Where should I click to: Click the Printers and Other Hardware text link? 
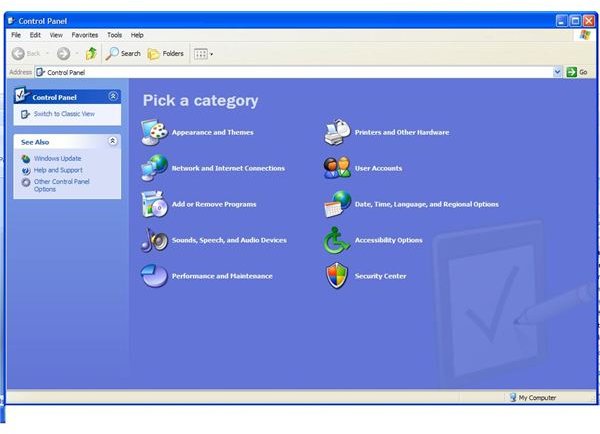pos(402,132)
